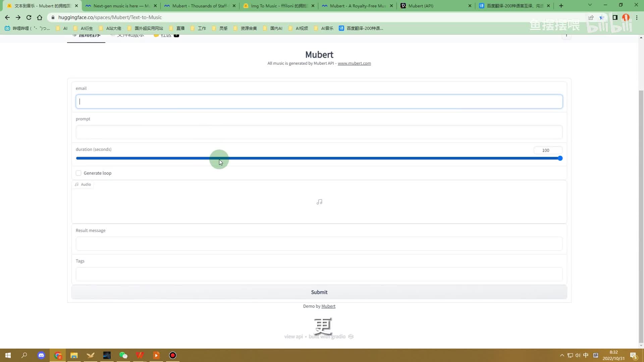Open the Space three-dot options menu
Screen dimensions: 644x362
[x=566, y=36]
